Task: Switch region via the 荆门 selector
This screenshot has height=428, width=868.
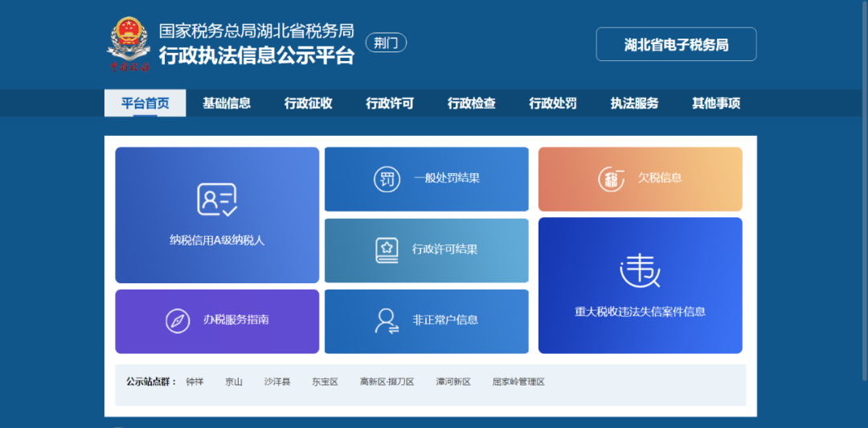Action: [386, 43]
